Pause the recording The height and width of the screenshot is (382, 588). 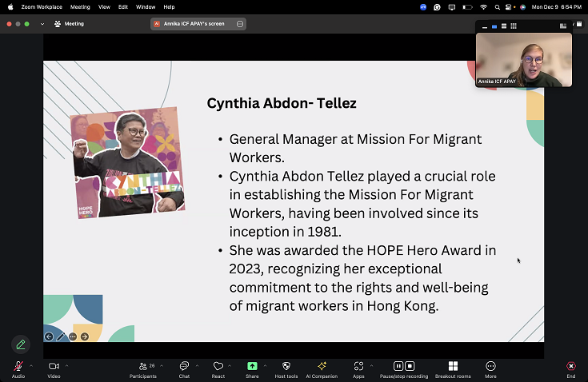tap(398, 366)
